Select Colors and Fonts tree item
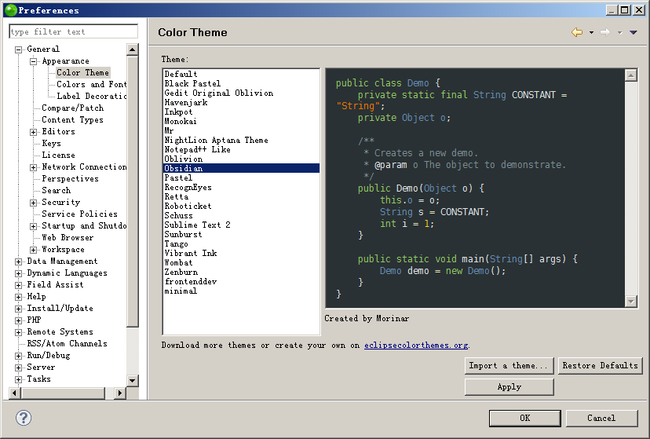650x439 pixels. 91,84
